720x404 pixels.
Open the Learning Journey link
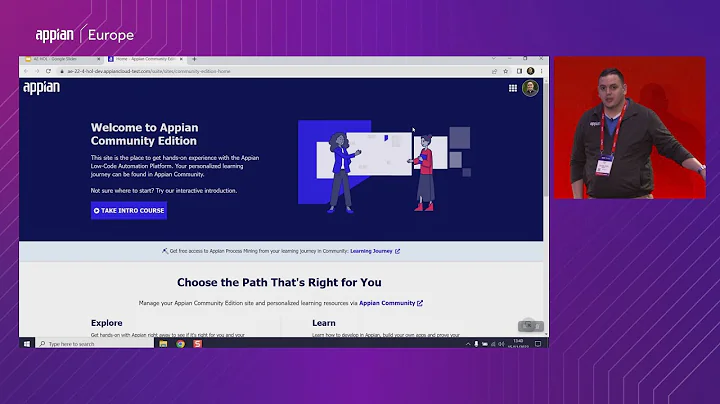pyautogui.click(x=375, y=251)
